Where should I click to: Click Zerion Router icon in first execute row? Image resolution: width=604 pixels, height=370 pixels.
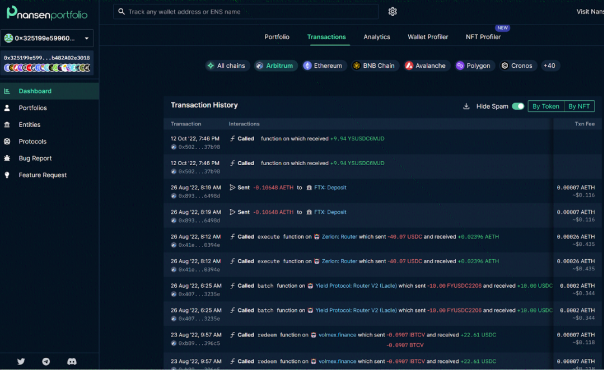[x=317, y=237]
